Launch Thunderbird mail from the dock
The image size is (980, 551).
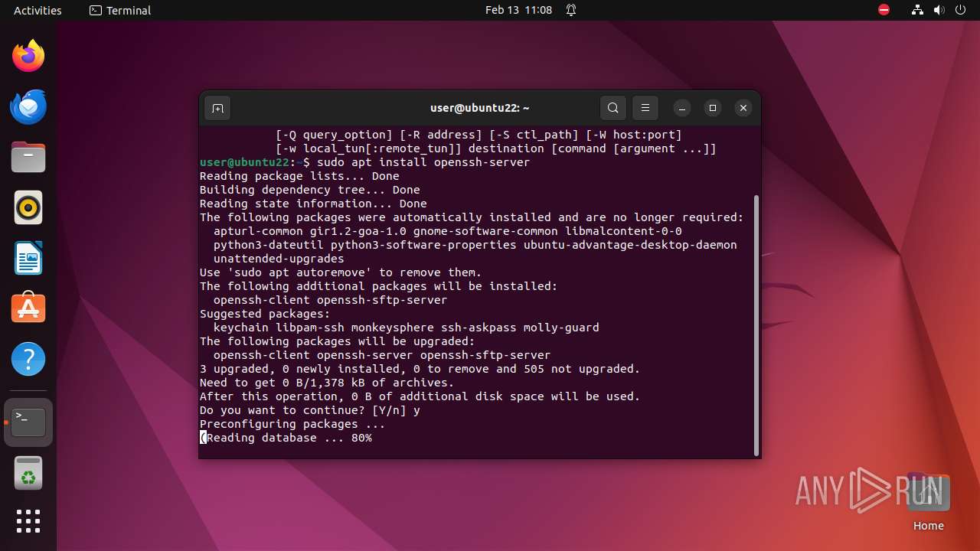pos(28,106)
